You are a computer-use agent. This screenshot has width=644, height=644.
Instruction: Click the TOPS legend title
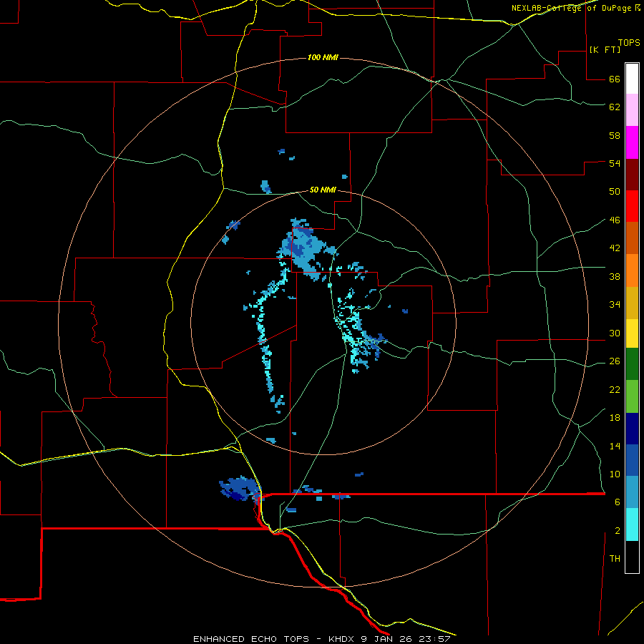point(629,43)
